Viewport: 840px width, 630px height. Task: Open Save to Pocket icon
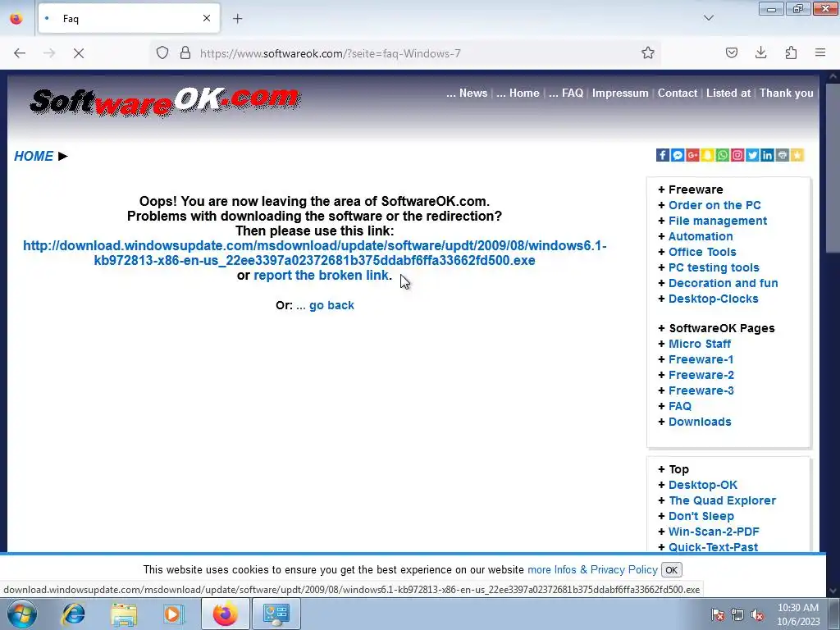pos(732,53)
